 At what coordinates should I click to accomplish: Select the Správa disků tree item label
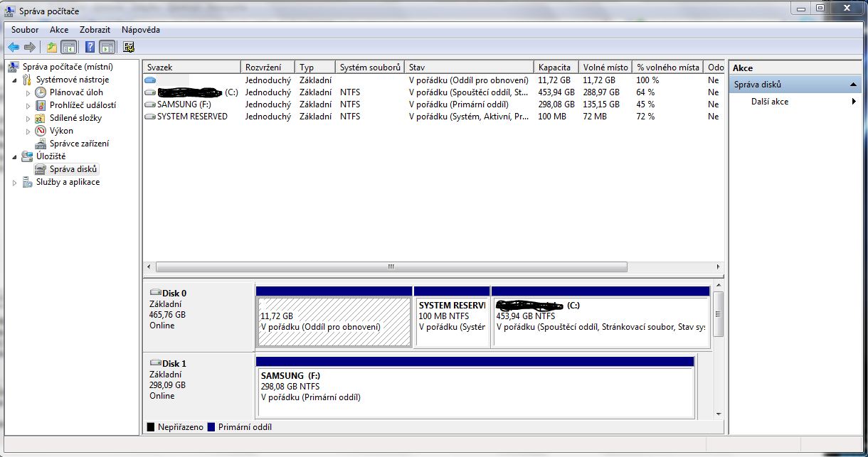coord(73,169)
